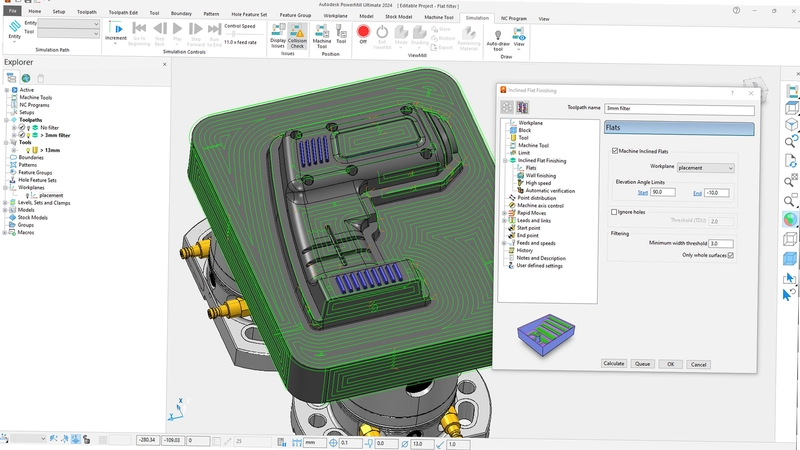Open Automatic verification page

(549, 190)
